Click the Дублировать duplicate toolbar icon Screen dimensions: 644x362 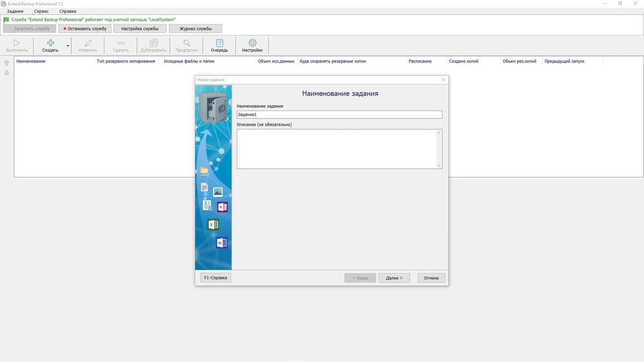coord(153,46)
